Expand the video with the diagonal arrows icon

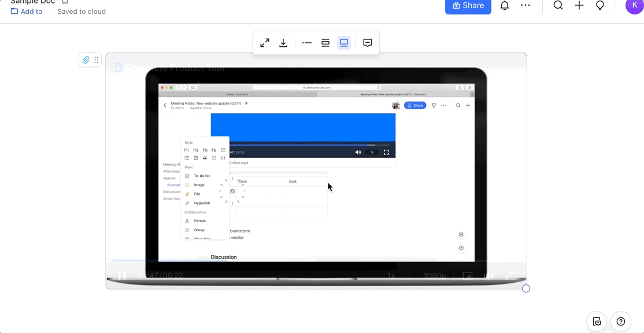[264, 42]
